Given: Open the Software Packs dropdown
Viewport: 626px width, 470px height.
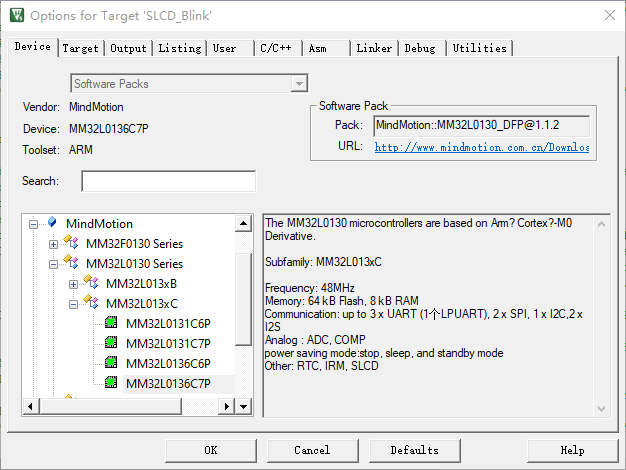Looking at the screenshot, I should pyautogui.click(x=299, y=84).
